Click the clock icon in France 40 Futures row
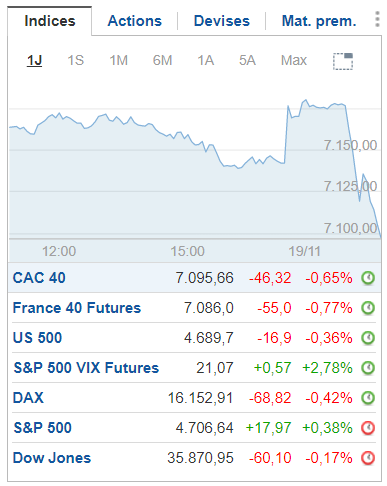 pyautogui.click(x=368, y=308)
